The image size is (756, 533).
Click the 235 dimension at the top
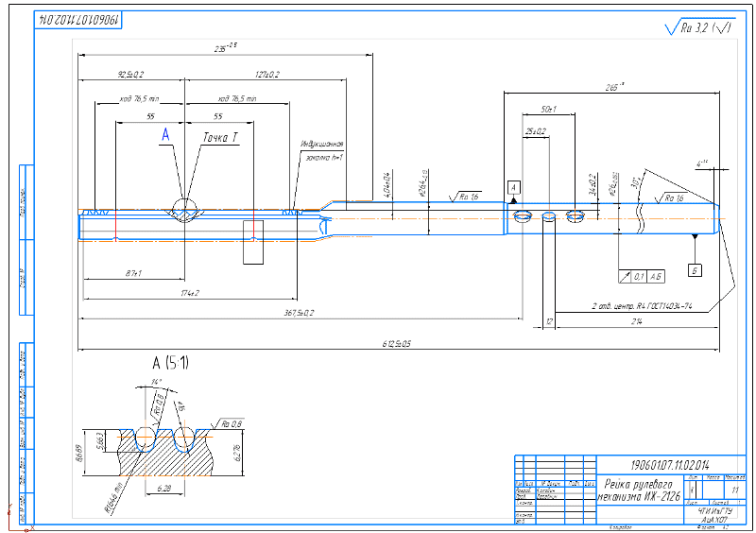point(225,48)
